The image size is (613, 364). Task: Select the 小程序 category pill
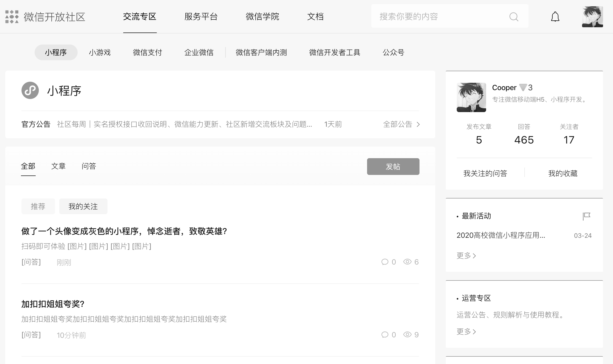56,52
